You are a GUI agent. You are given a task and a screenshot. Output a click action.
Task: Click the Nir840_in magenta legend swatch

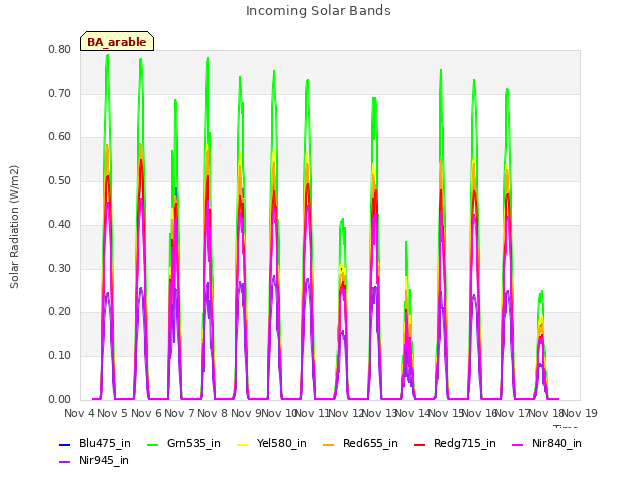click(x=518, y=444)
